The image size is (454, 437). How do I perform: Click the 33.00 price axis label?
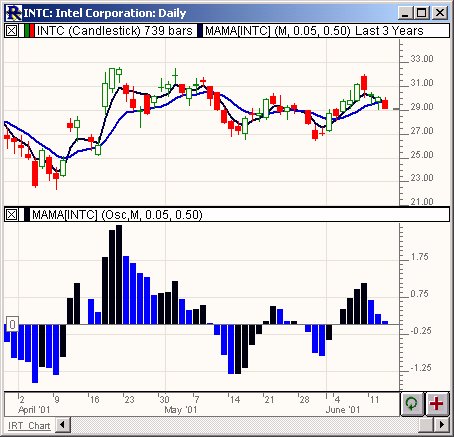422,59
